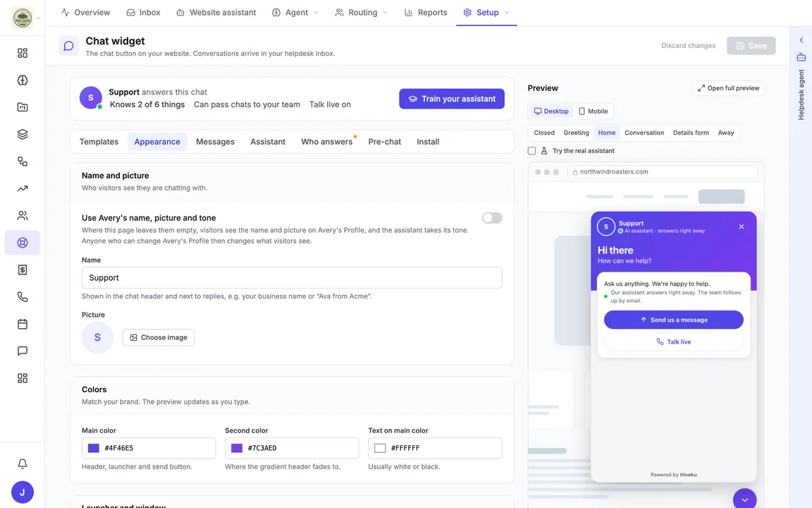Open Reports in top navigation

point(426,13)
